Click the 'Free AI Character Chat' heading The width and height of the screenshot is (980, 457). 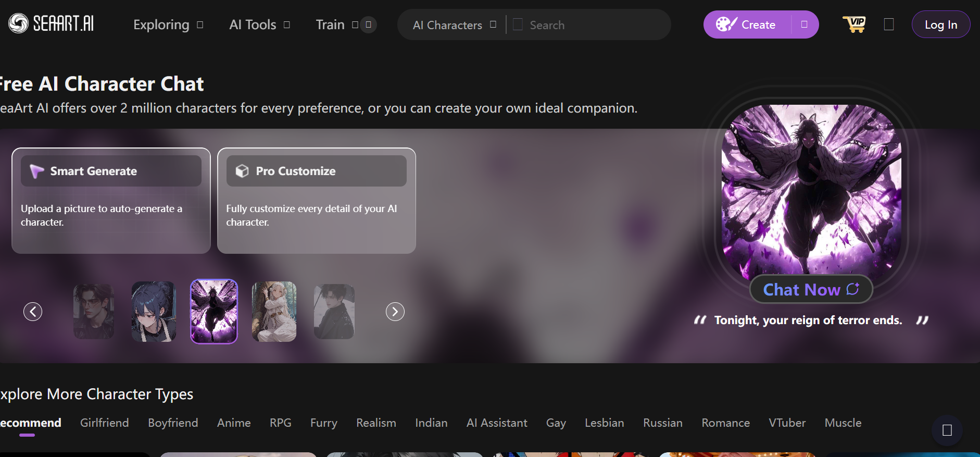coord(102,84)
